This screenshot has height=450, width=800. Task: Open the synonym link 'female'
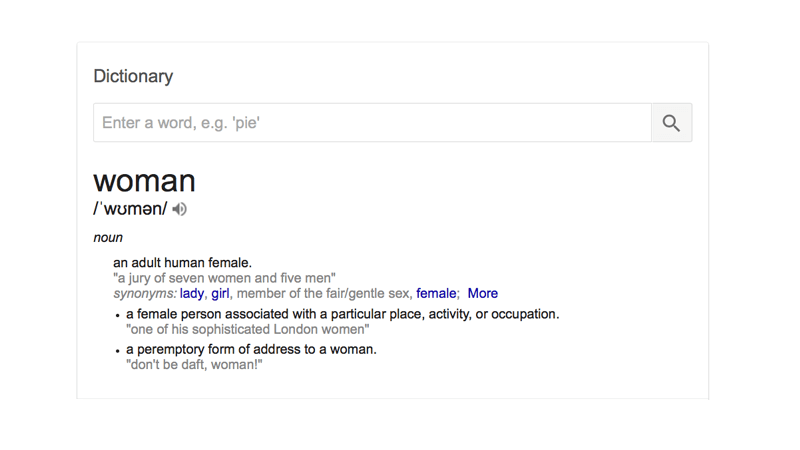coord(436,293)
